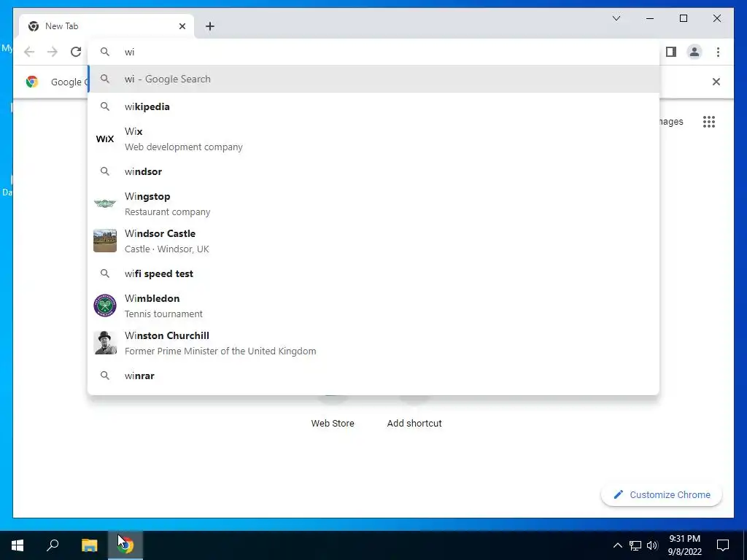Image resolution: width=747 pixels, height=560 pixels.
Task: Click the Chrome taskbar icon
Action: (x=125, y=545)
